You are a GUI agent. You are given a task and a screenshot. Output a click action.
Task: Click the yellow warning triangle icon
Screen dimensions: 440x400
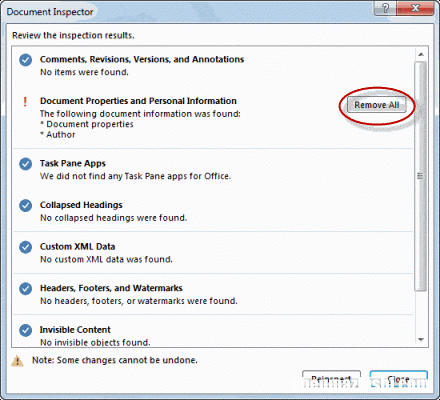(17, 361)
